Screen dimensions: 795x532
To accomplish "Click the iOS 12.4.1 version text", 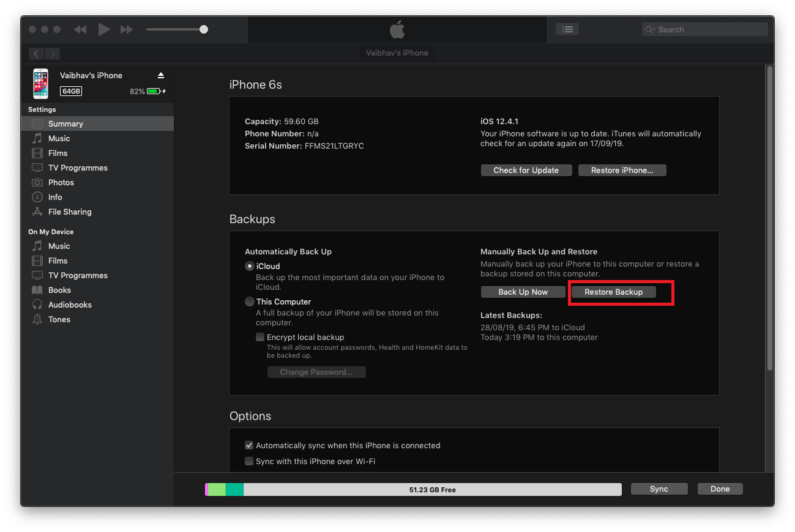I will (499, 121).
